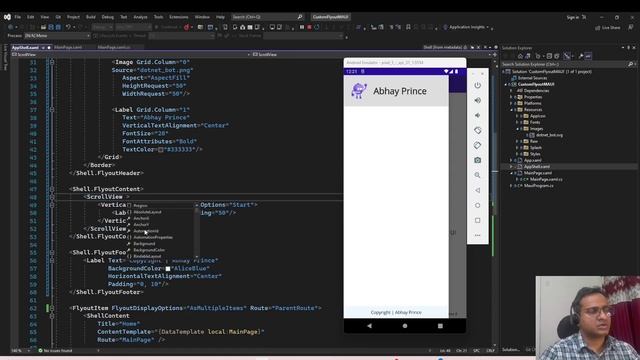640x360 pixels.
Task: Click the Restart debugging toolbar icon
Action: 317,27
